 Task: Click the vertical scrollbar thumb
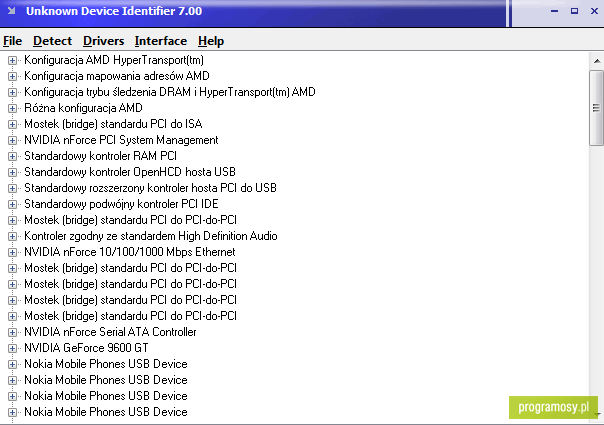point(597,108)
